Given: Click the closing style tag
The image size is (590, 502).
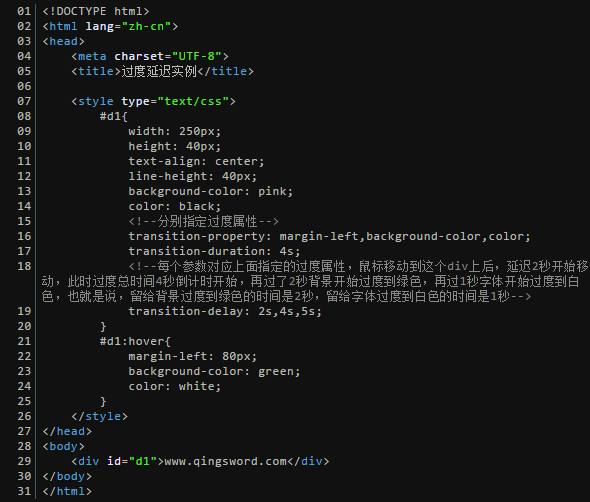Looking at the screenshot, I should click(99, 417).
